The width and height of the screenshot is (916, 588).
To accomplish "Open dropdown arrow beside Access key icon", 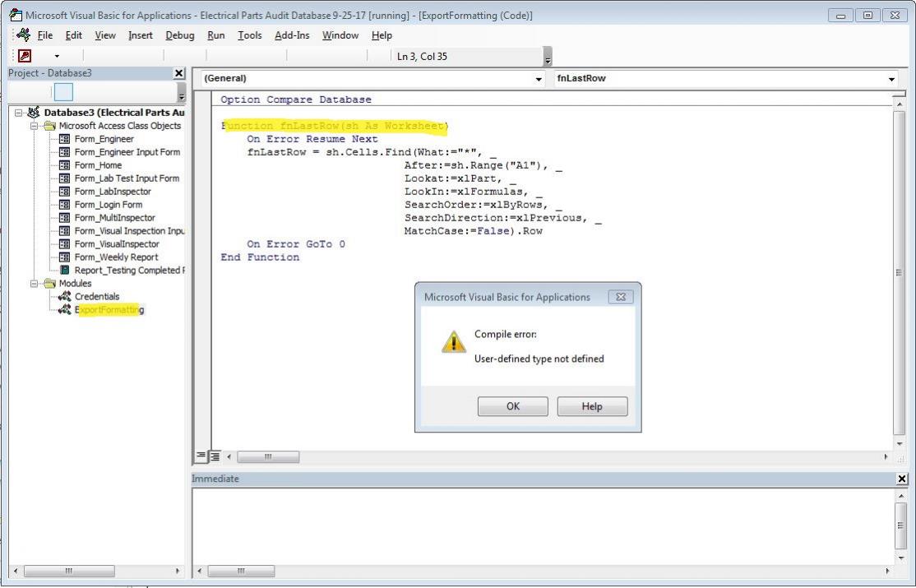I will (57, 57).
